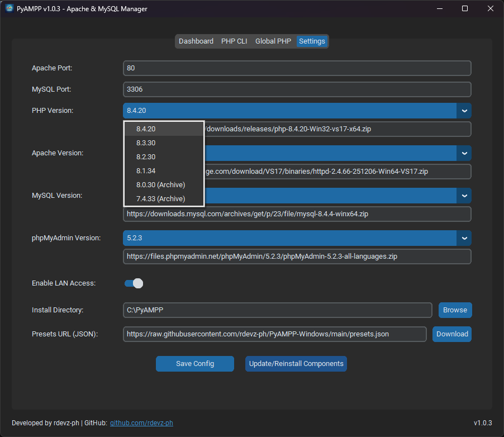Click the MySQL Port input field
Screen dimensions: 504x437
(297, 89)
